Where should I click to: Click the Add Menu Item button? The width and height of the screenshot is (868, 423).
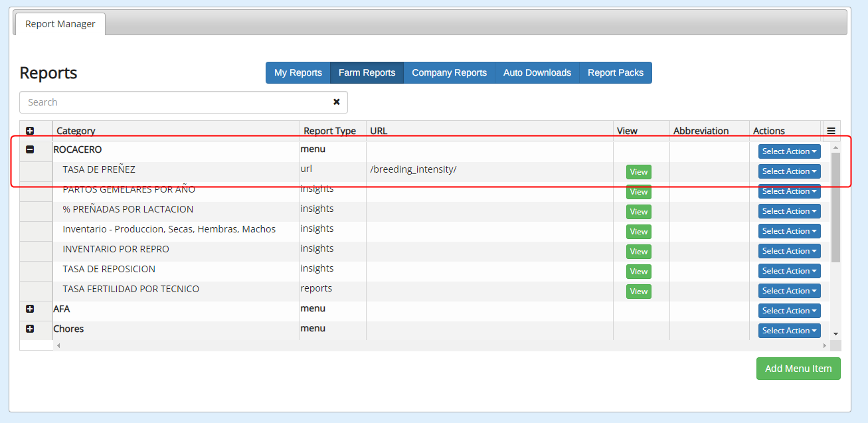coord(798,369)
